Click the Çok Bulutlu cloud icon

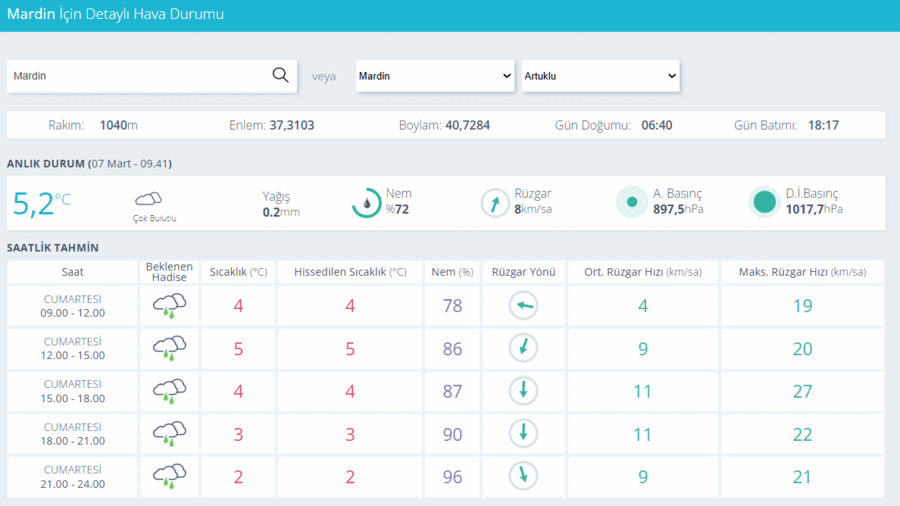pyautogui.click(x=148, y=199)
